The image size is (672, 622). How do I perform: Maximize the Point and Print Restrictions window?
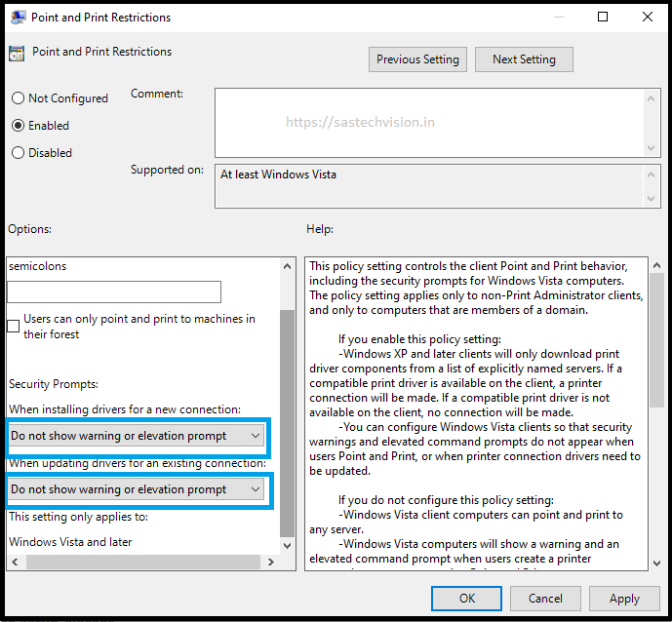click(603, 17)
